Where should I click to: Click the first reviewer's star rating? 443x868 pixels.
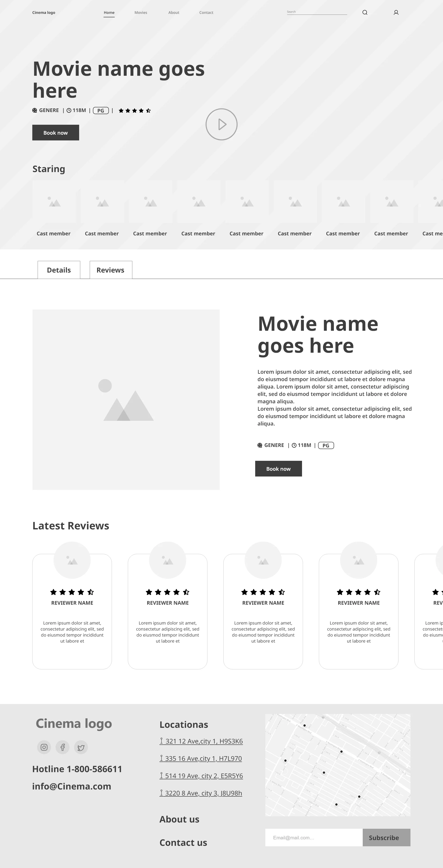tap(72, 592)
